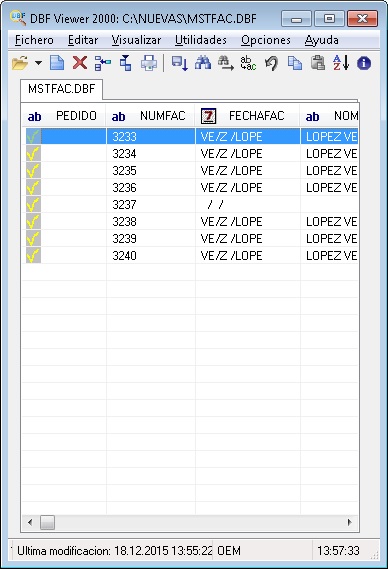Close the DBF Viewer window
Screen dimensions: 388x569
(x=363, y=18)
